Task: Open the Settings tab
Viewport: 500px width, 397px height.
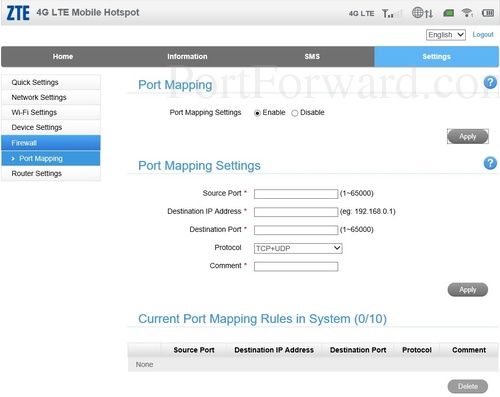Action: coord(436,57)
